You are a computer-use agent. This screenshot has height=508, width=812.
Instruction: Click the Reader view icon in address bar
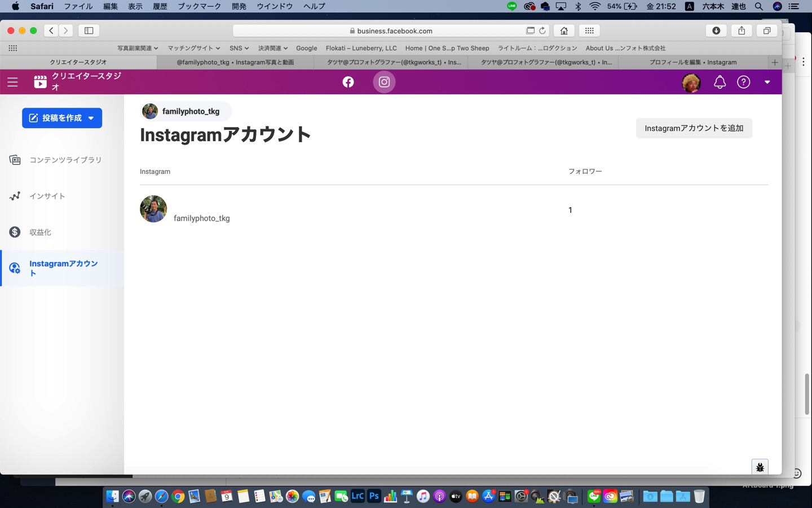pyautogui.click(x=530, y=30)
